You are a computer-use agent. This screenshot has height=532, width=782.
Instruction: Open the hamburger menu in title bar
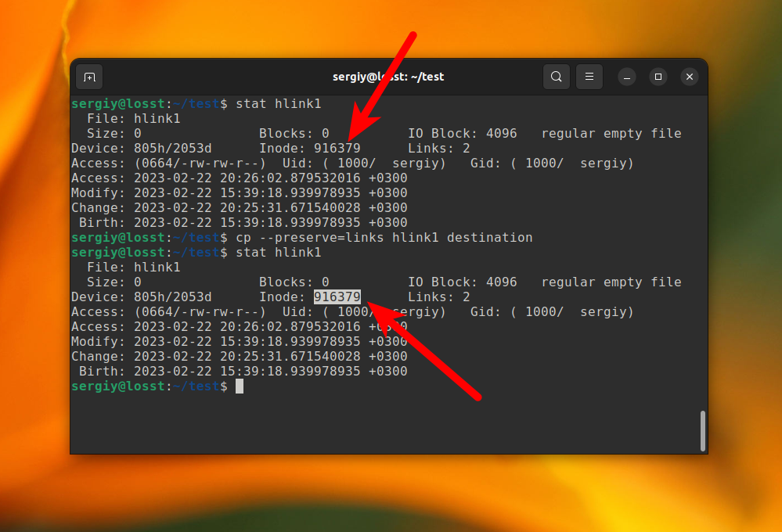click(x=589, y=77)
